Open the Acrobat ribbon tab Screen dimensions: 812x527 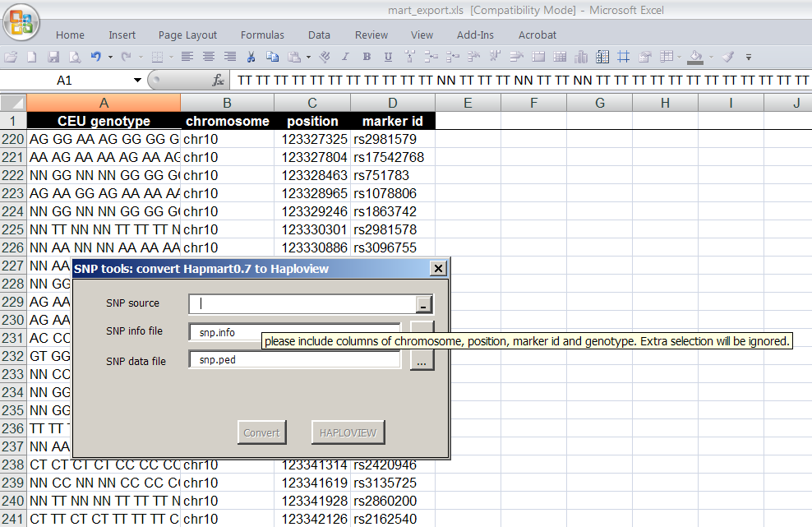(x=537, y=35)
